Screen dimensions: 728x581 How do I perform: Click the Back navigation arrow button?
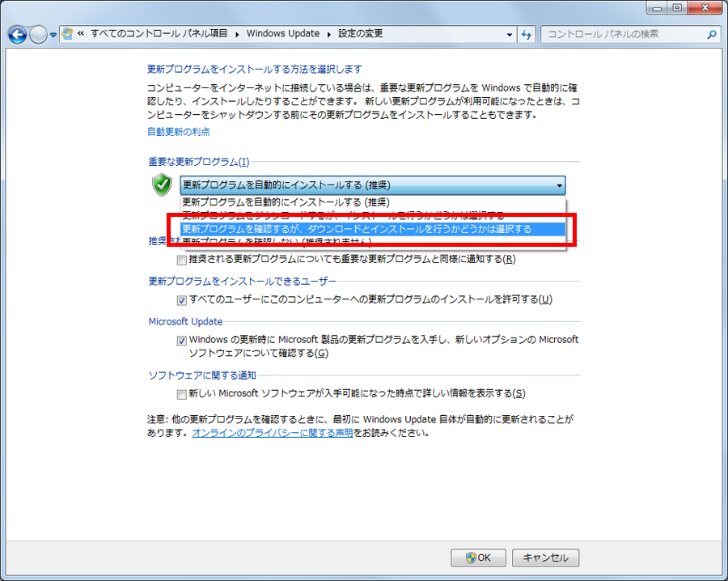point(18,34)
